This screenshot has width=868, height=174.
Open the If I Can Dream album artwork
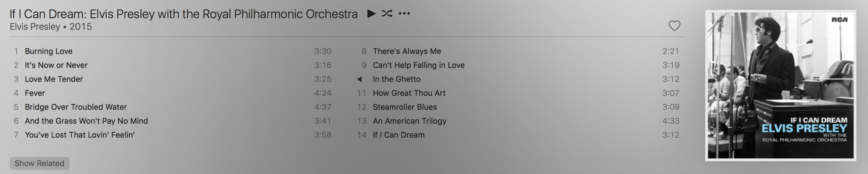pos(781,85)
